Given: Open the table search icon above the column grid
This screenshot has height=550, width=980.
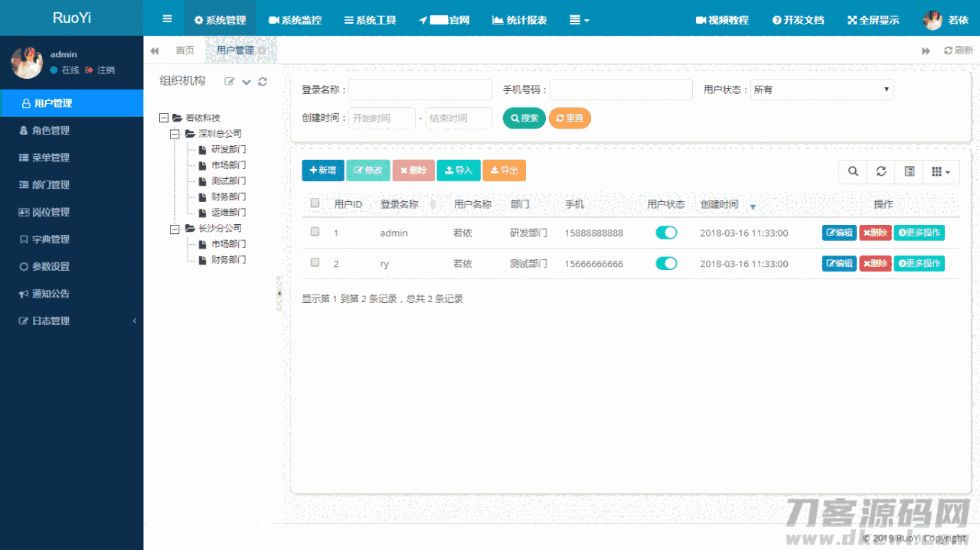Looking at the screenshot, I should click(853, 171).
